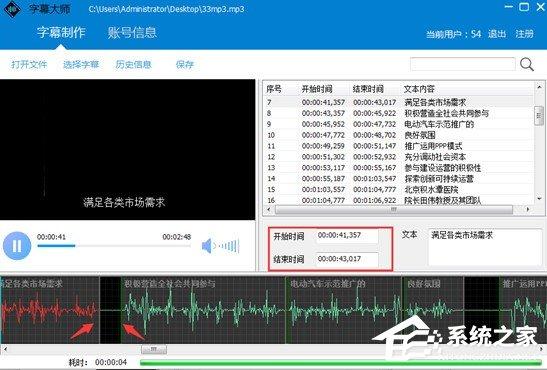This screenshot has width=547, height=370.
Task: Select the partly visible 推广运用PPP waveform segment
Action: coord(523,310)
